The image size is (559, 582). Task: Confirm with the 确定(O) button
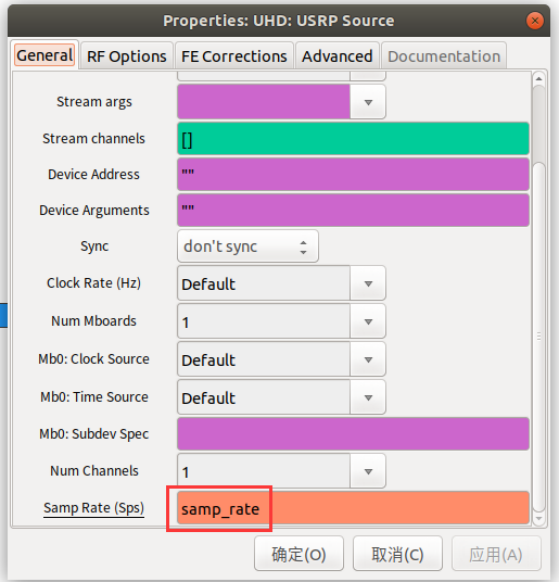coord(299,554)
